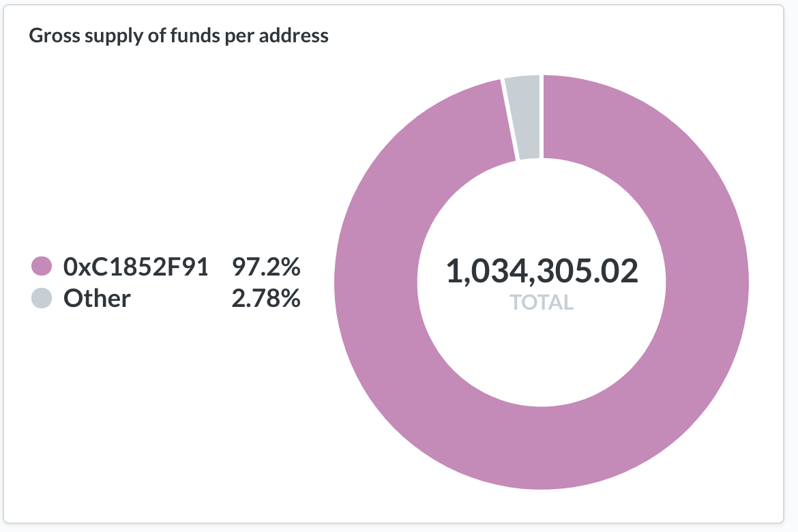Select the Other legend label
This screenshot has height=532, width=798.
[x=97, y=298]
